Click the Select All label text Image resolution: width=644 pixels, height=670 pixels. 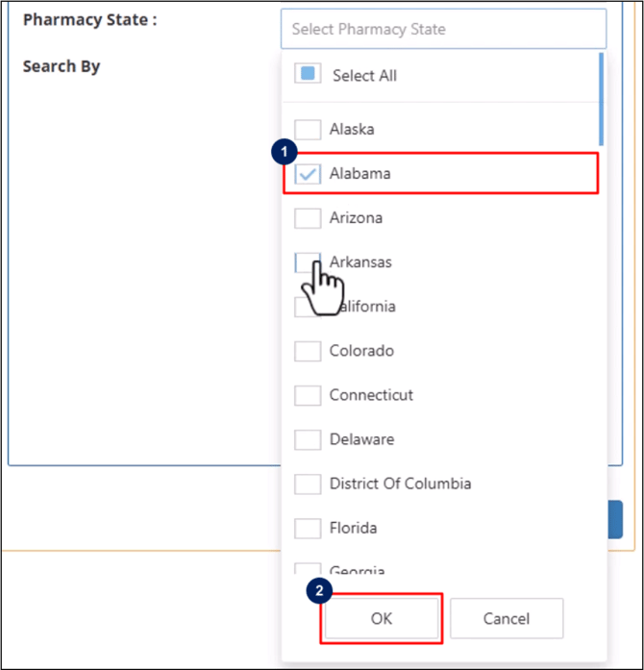pos(364,75)
